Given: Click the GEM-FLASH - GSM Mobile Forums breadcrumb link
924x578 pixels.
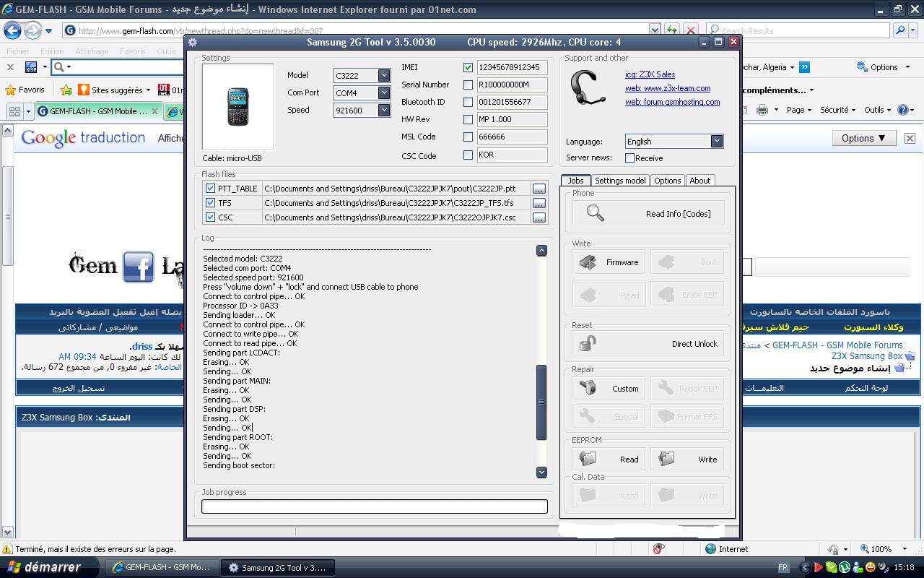Looking at the screenshot, I should [x=837, y=345].
